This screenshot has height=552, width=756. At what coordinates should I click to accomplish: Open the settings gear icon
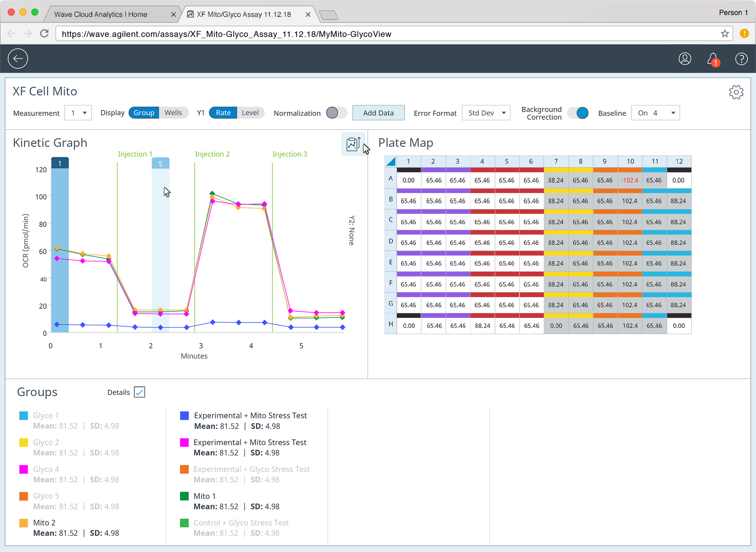point(736,92)
